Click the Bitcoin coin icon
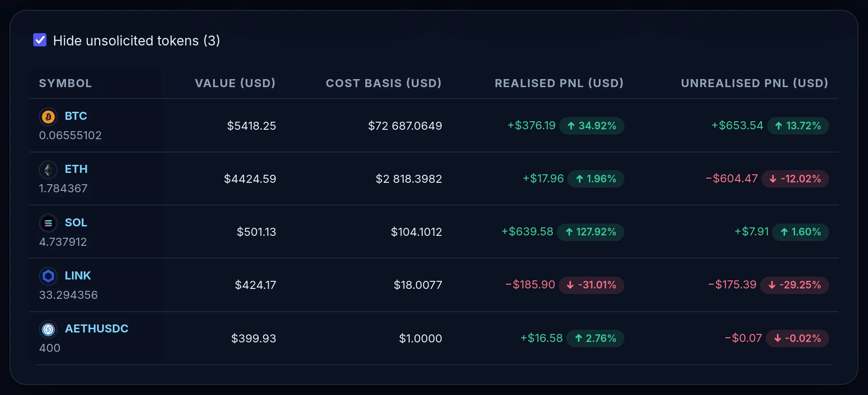This screenshot has width=868, height=395. click(48, 117)
